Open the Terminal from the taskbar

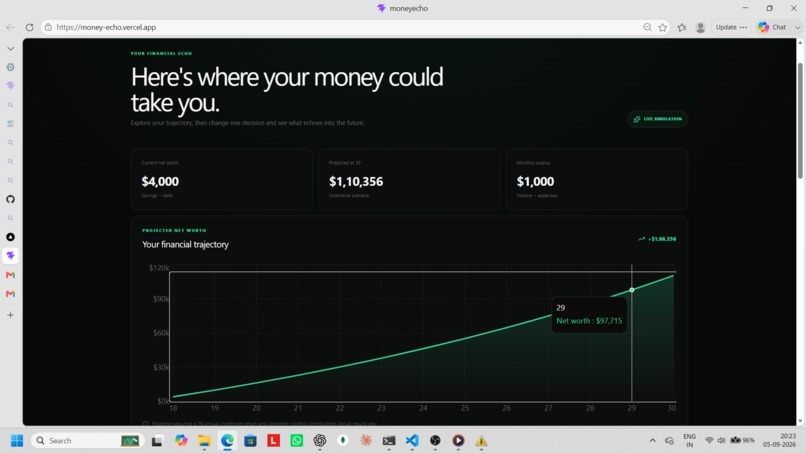(389, 441)
